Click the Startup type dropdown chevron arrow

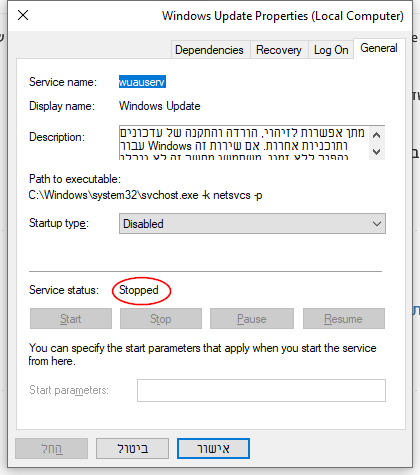[377, 224]
